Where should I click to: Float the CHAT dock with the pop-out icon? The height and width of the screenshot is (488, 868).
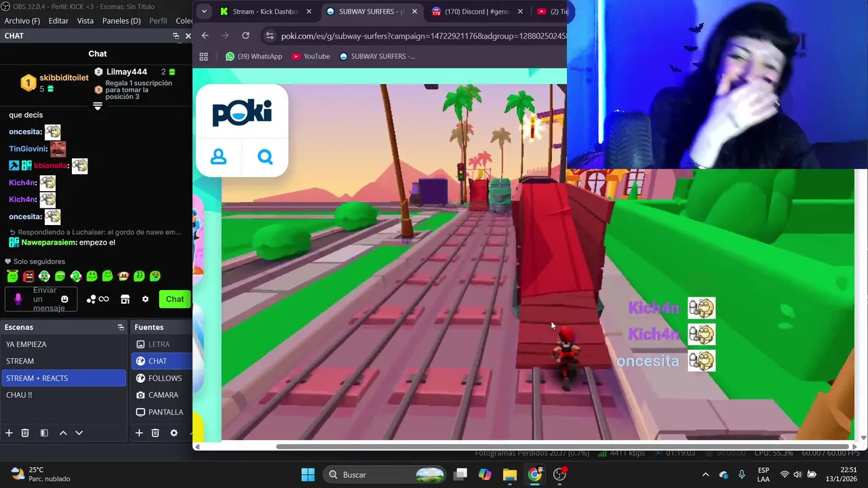tap(176, 36)
